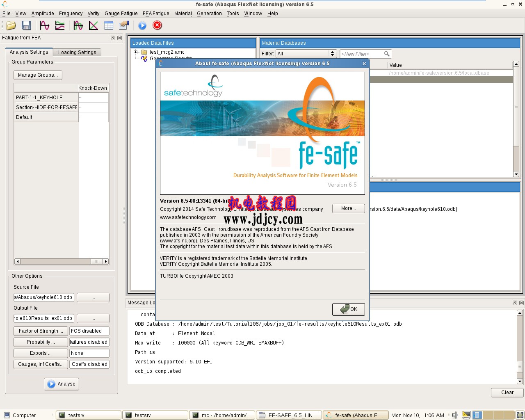Float the Message Log panel
The image size is (525, 420).
[515, 303]
